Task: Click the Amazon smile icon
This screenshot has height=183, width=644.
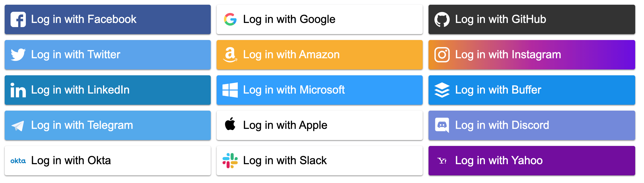Action: 230,55
